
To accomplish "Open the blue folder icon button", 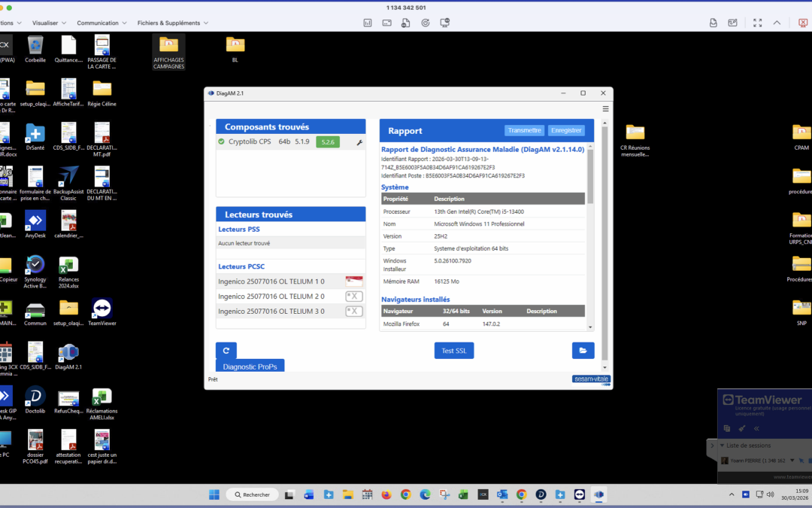I will pos(583,350).
